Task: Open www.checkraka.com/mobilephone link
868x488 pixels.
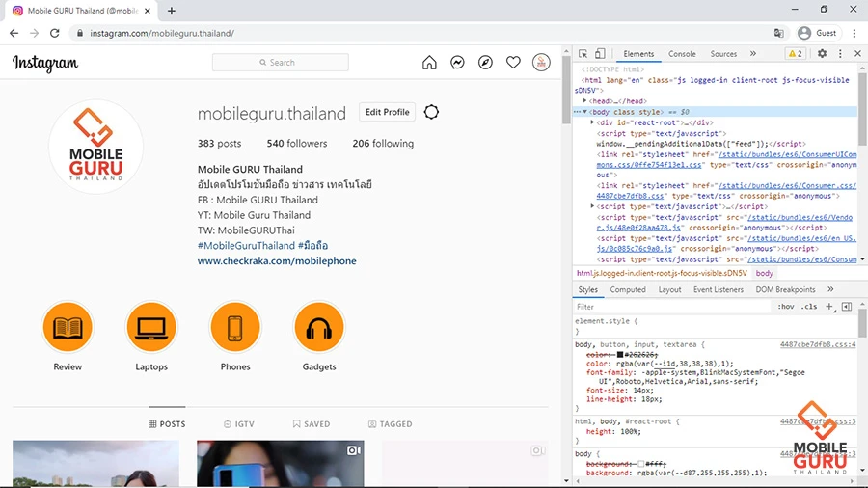Action: pyautogui.click(x=277, y=261)
